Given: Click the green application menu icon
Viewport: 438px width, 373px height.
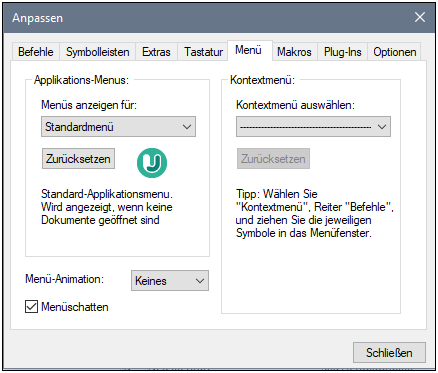Looking at the screenshot, I should click(x=152, y=163).
